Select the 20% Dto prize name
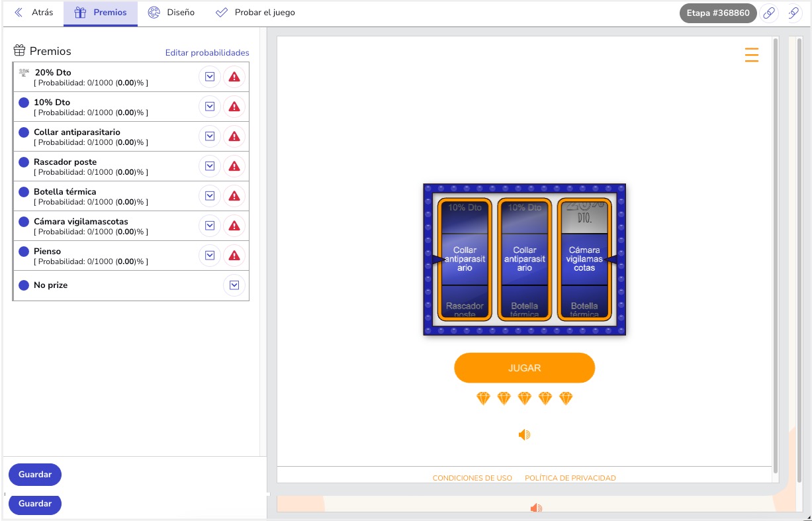This screenshot has width=812, height=521. coord(53,73)
